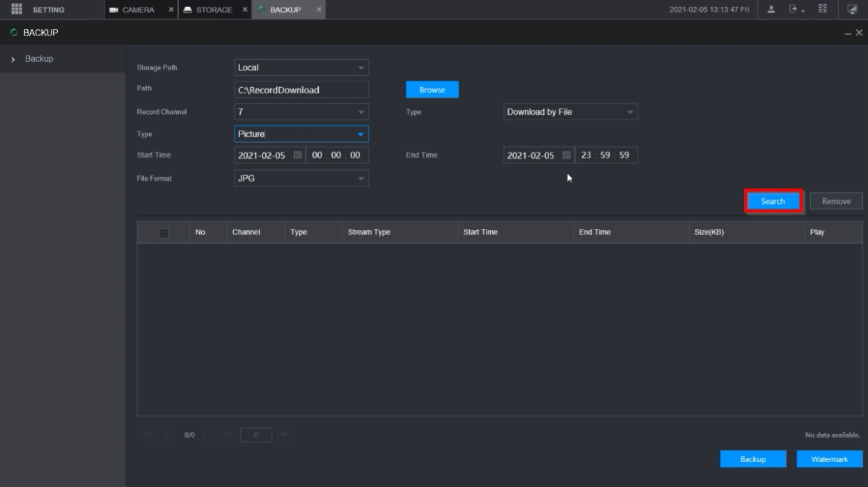The height and width of the screenshot is (487, 868).
Task: Switch to the STORAGE tab
Action: pyautogui.click(x=213, y=10)
